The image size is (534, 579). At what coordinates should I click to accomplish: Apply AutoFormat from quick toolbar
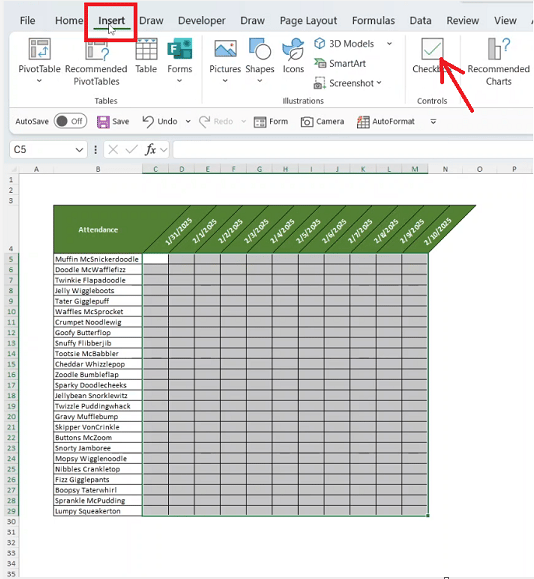tap(386, 121)
